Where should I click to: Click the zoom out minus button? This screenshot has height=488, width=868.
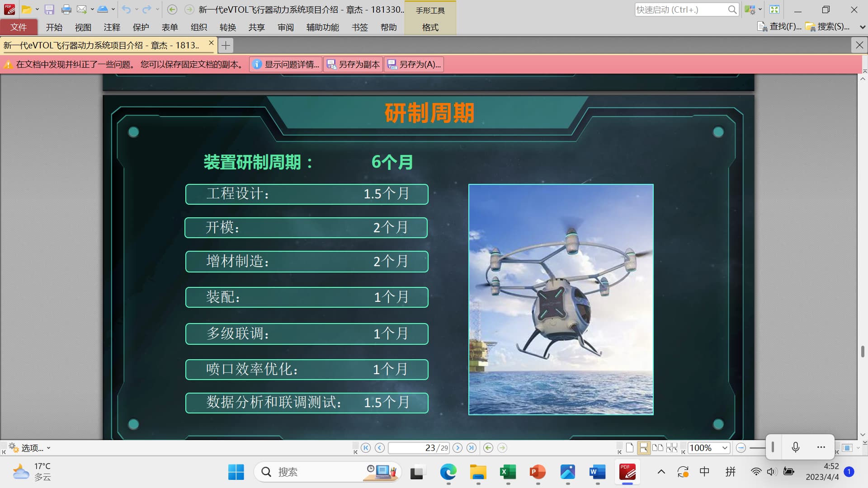(x=741, y=448)
